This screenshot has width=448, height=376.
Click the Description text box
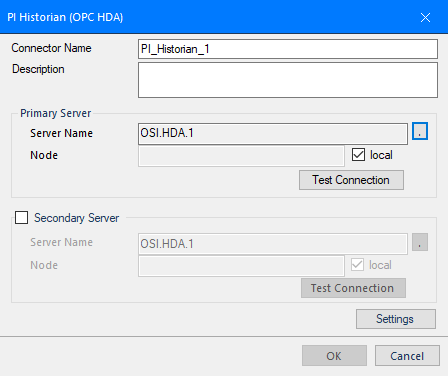click(288, 80)
